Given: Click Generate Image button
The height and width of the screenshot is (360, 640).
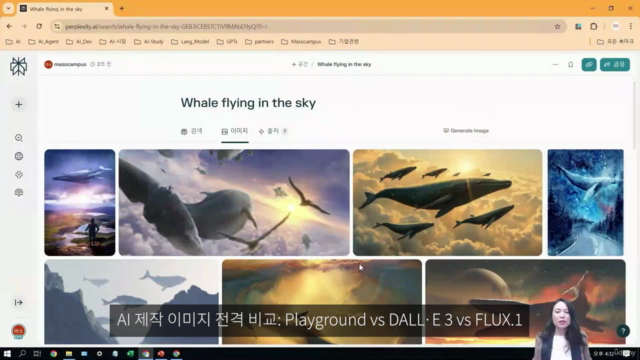Looking at the screenshot, I should (466, 131).
